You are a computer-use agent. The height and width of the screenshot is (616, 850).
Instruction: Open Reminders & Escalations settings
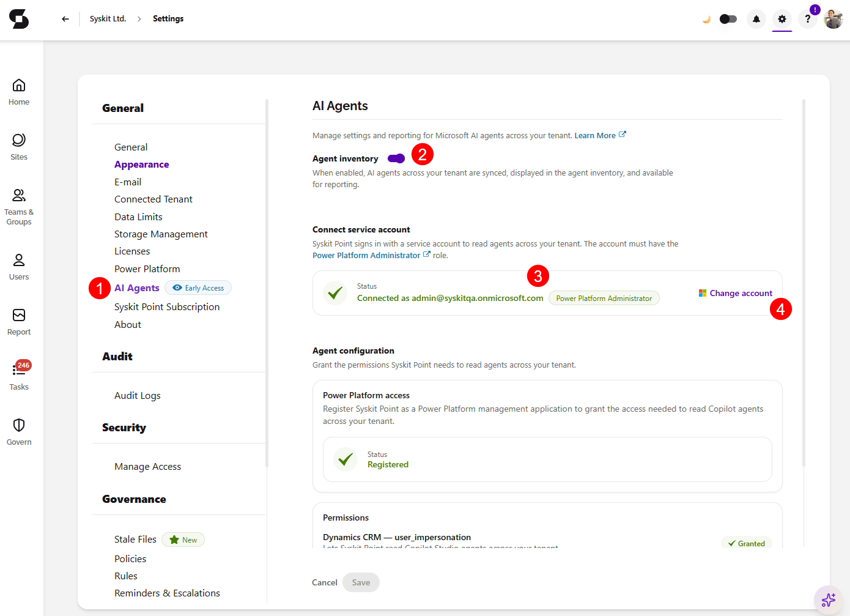[167, 593]
